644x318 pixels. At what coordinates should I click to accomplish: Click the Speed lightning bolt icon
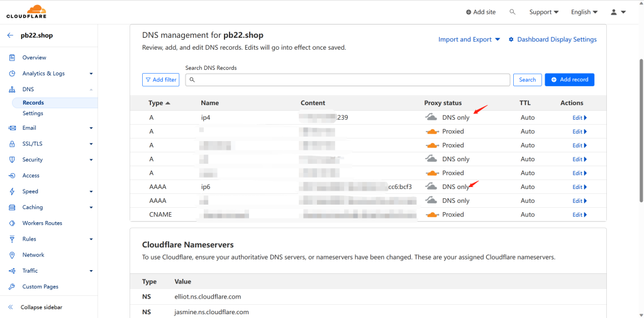pos(13,191)
